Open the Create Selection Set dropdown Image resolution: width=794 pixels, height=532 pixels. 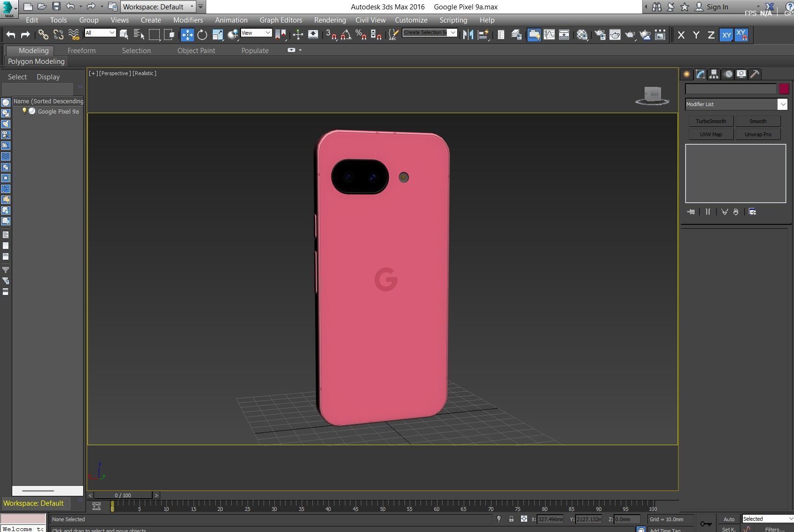pyautogui.click(x=429, y=32)
